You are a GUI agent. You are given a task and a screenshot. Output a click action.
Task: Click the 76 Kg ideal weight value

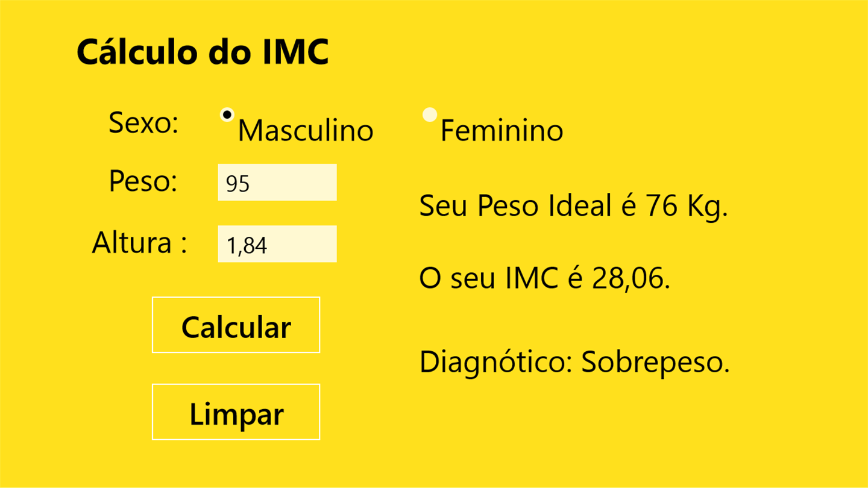tap(686, 207)
